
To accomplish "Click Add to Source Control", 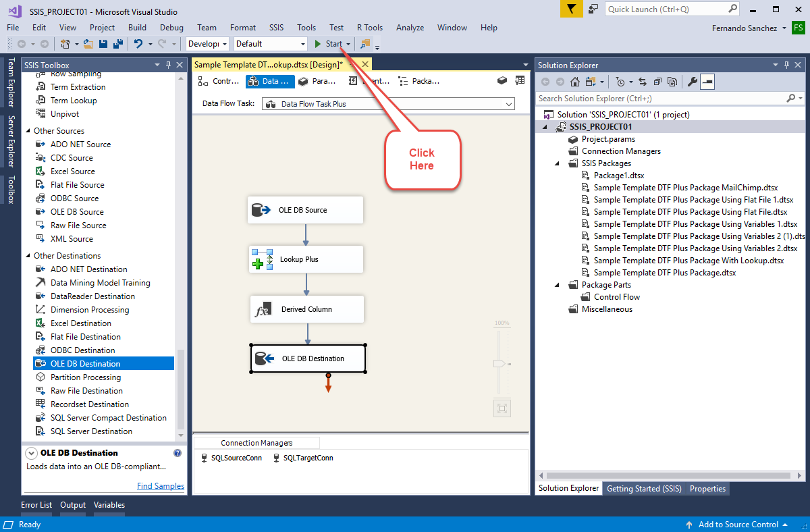I will coord(737,525).
